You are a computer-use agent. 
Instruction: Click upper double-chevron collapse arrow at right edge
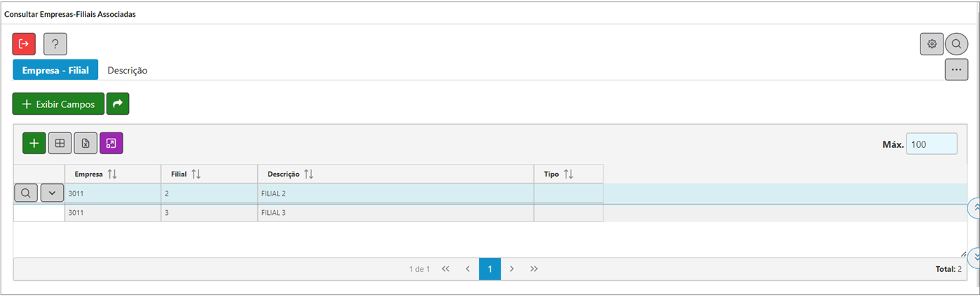[974, 208]
